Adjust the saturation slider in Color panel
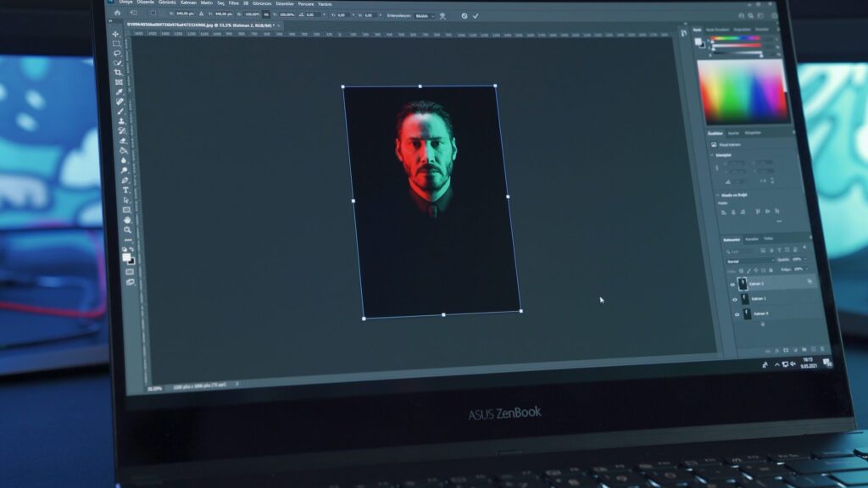Image resolution: width=868 pixels, height=488 pixels. point(737,46)
